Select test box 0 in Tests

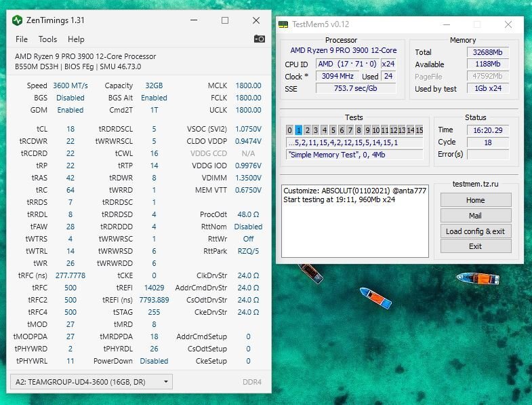[290, 130]
